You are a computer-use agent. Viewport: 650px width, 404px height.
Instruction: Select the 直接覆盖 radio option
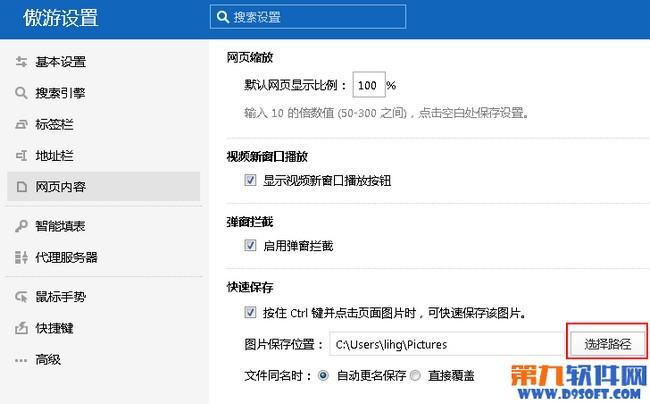pos(415,376)
